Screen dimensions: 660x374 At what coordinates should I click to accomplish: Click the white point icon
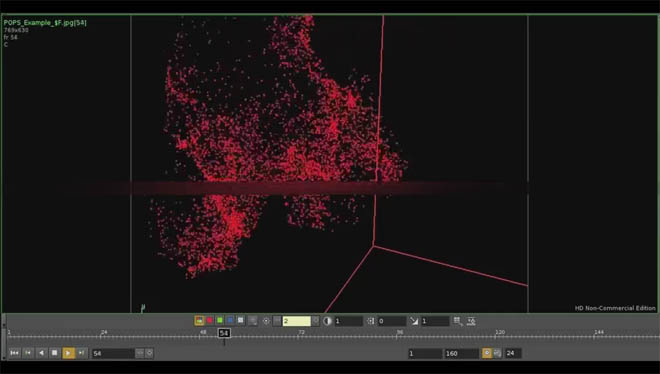coord(414,321)
